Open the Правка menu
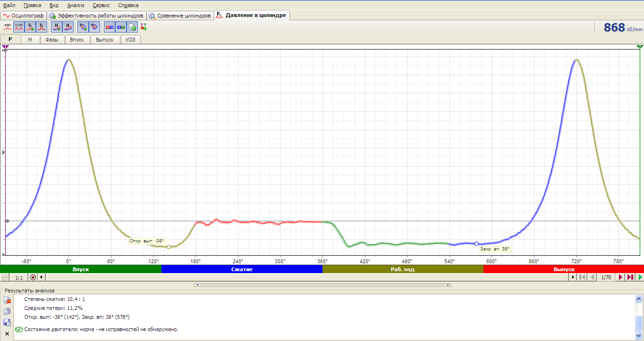The width and height of the screenshot is (644, 341). [x=32, y=5]
